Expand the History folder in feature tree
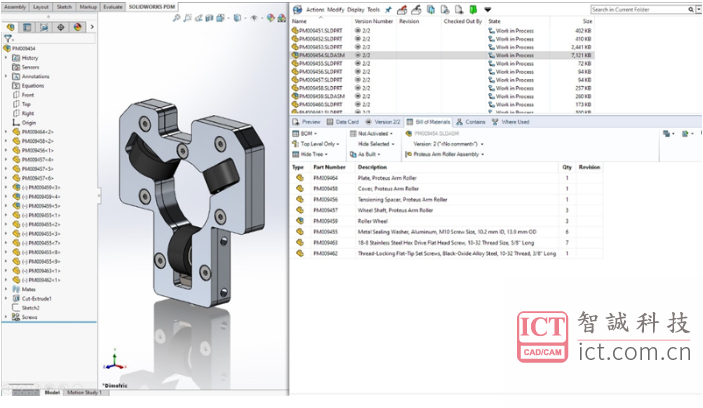This screenshot has width=703, height=408. [6, 58]
